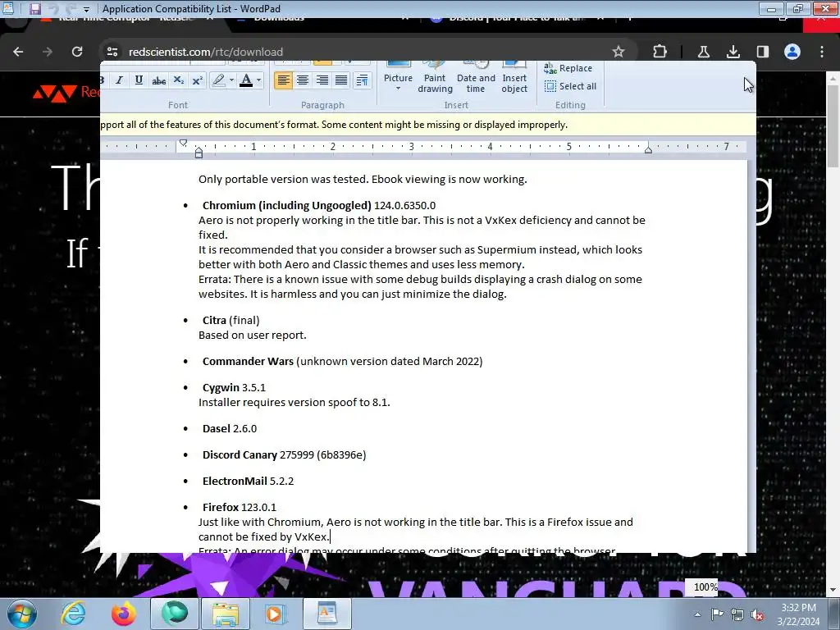
Task: Bookmark this page with the star
Action: point(619,52)
